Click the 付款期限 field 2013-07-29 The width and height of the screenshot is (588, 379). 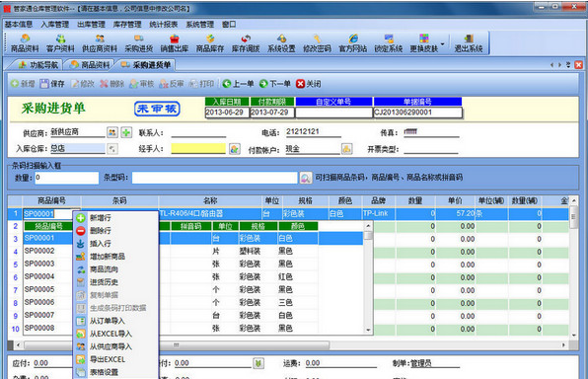(x=272, y=113)
